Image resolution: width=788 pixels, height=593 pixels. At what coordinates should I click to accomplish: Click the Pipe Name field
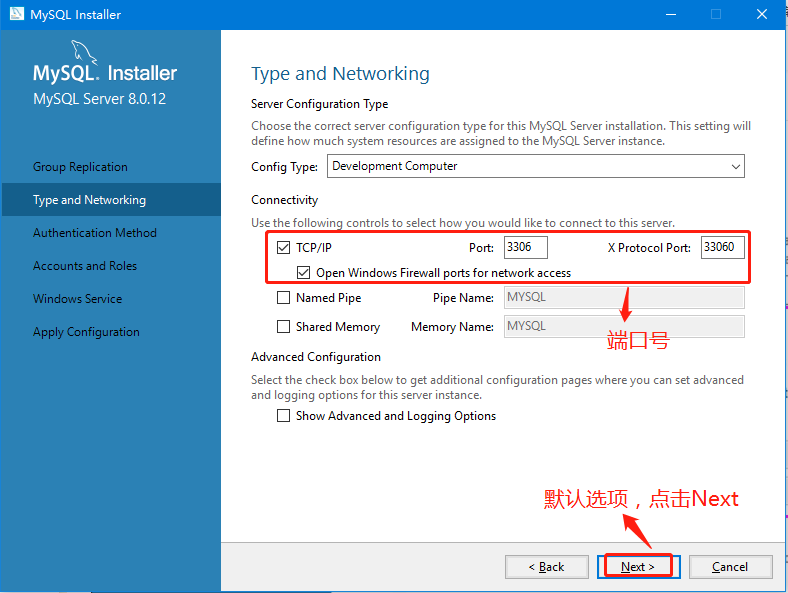pyautogui.click(x=624, y=298)
